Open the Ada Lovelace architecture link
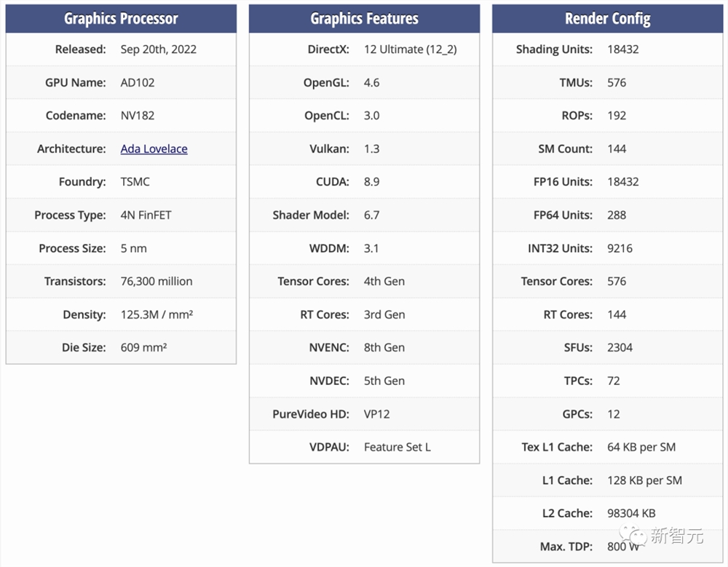This screenshot has width=728, height=567. [154, 149]
